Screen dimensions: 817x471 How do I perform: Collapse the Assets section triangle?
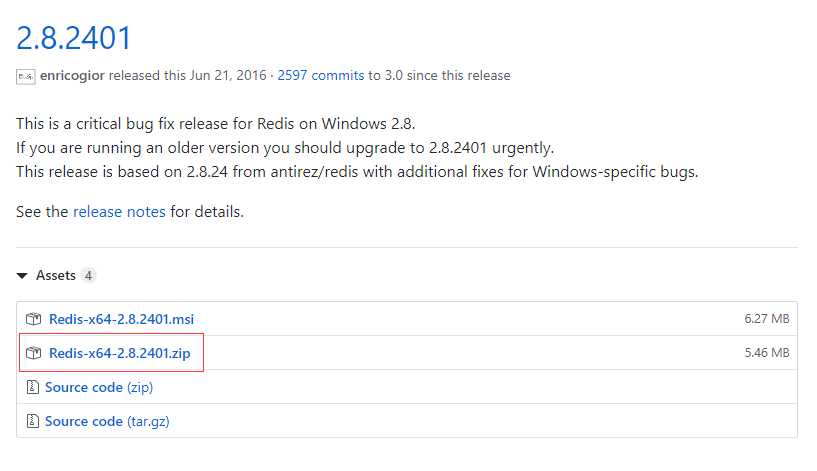click(x=22, y=276)
